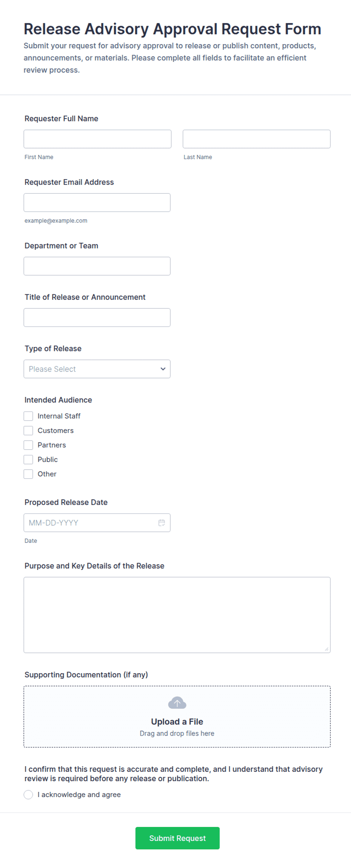
Task: Click the calendar icon in date field
Action: tap(162, 522)
